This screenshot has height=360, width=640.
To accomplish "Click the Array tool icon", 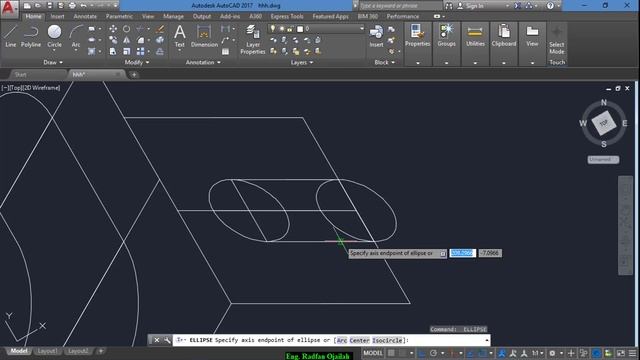I will pyautogui.click(x=140, y=51).
